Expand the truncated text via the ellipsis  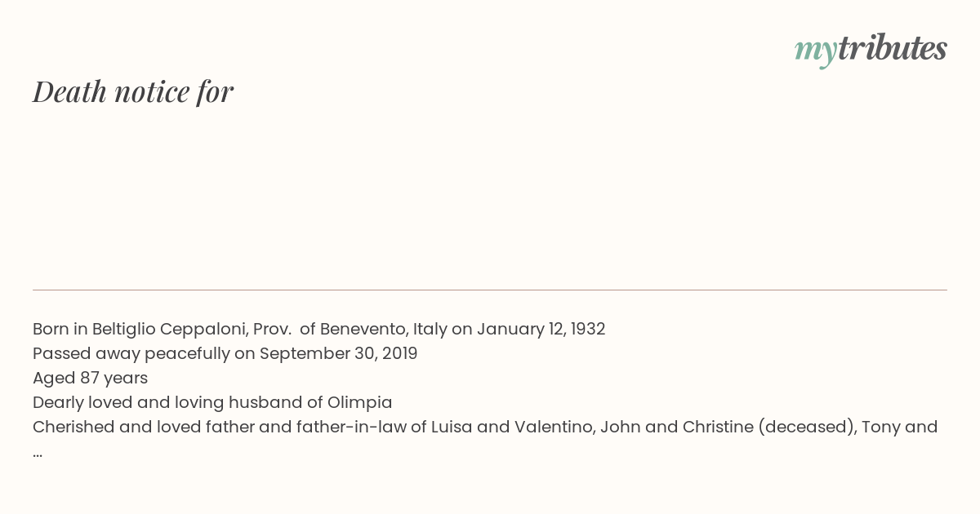click(x=38, y=454)
